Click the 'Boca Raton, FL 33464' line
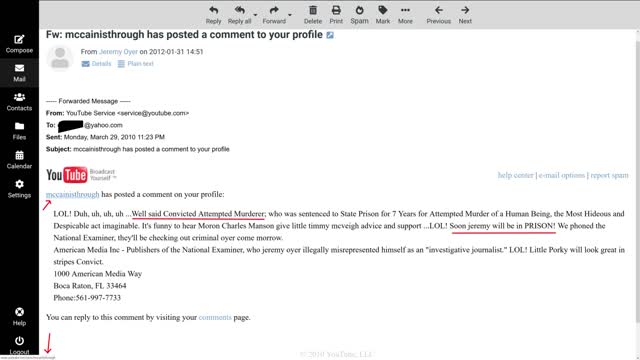Image resolution: width=640 pixels, height=360 pixels. point(90,286)
